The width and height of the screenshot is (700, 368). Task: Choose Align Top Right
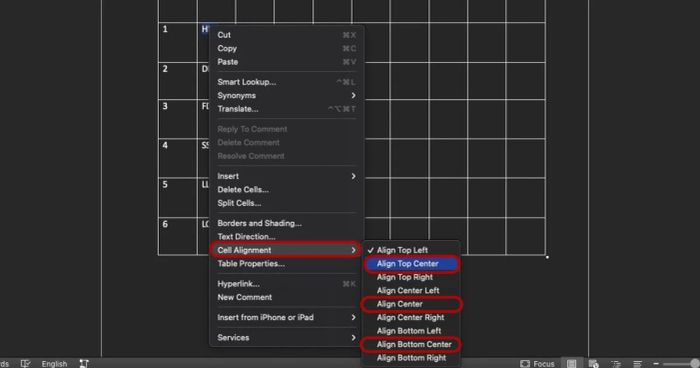coord(411,277)
